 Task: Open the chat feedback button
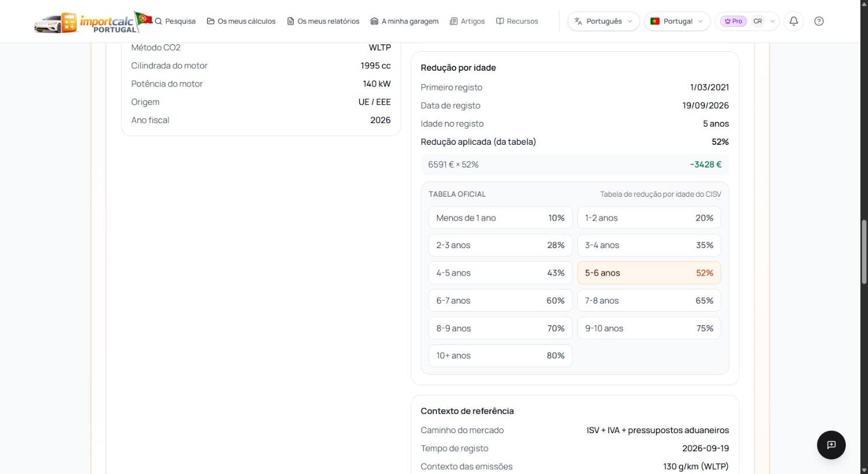coord(831,445)
